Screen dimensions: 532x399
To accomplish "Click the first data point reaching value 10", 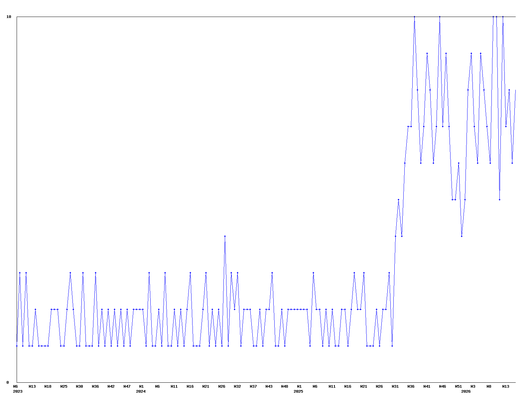I will [414, 17].
